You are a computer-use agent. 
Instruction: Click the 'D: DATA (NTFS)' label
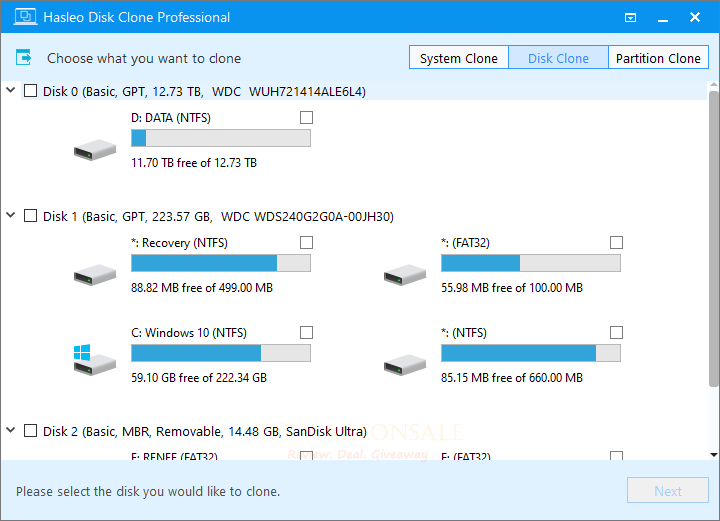171,118
